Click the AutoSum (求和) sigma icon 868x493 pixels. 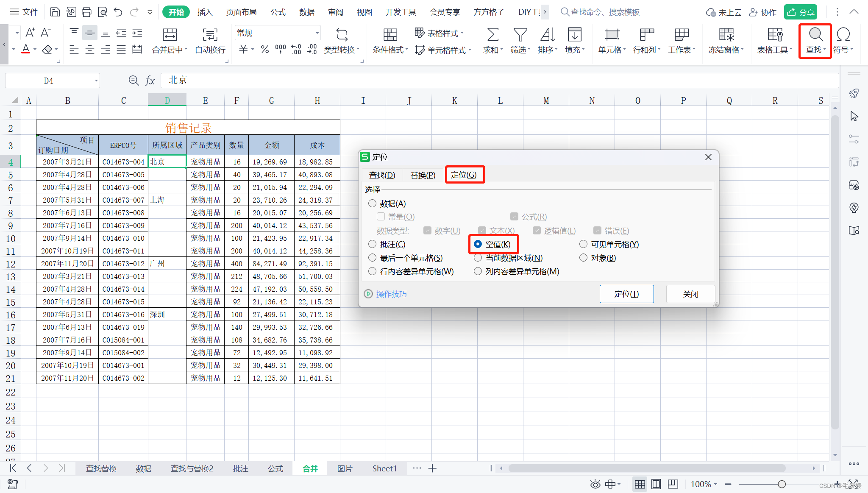pos(492,35)
